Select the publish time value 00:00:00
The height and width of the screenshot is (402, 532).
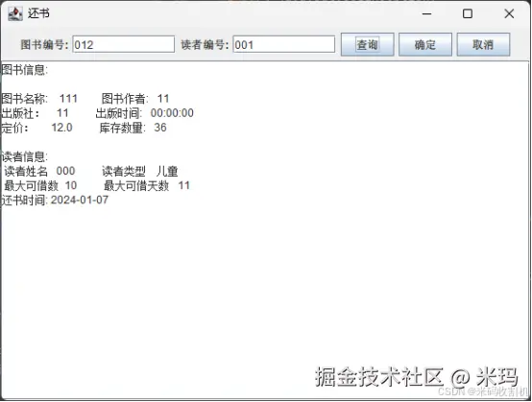[172, 113]
